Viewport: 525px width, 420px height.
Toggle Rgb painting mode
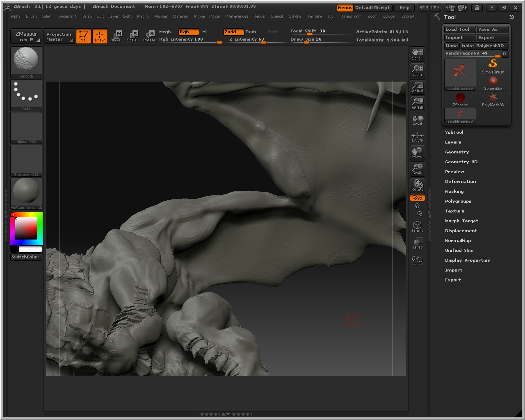[x=189, y=32]
